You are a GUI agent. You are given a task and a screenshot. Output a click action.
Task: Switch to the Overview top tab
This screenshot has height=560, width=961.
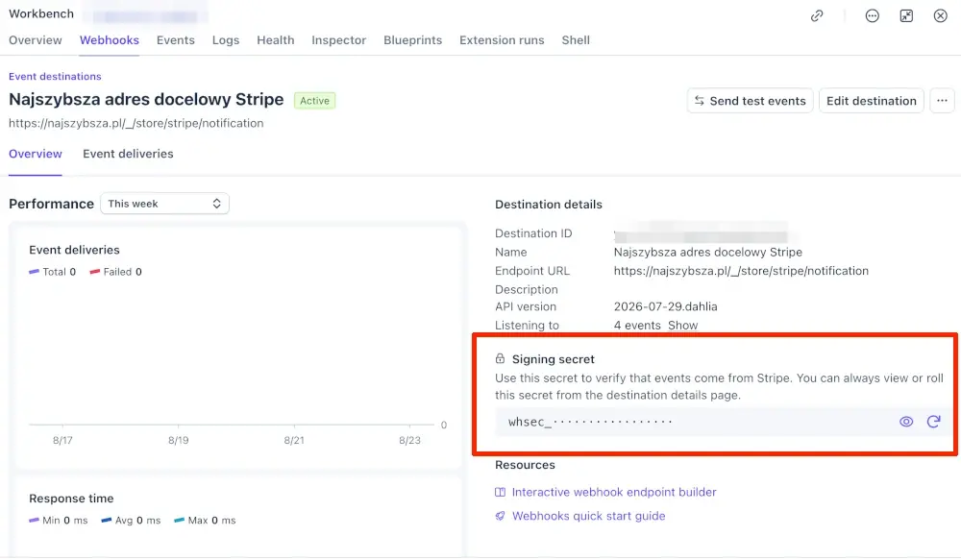pyautogui.click(x=35, y=40)
